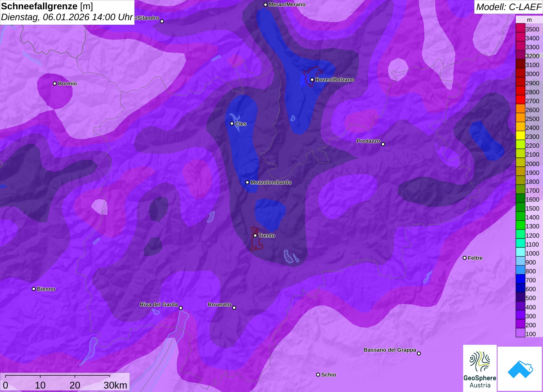
Task: Click the 2000 value in legend
Action: (x=532, y=164)
